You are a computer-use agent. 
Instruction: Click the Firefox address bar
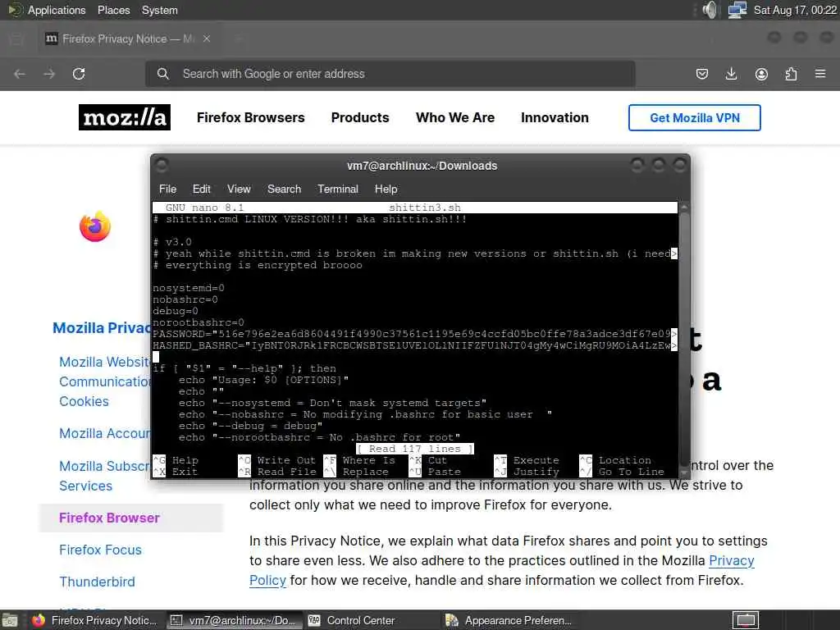(390, 74)
